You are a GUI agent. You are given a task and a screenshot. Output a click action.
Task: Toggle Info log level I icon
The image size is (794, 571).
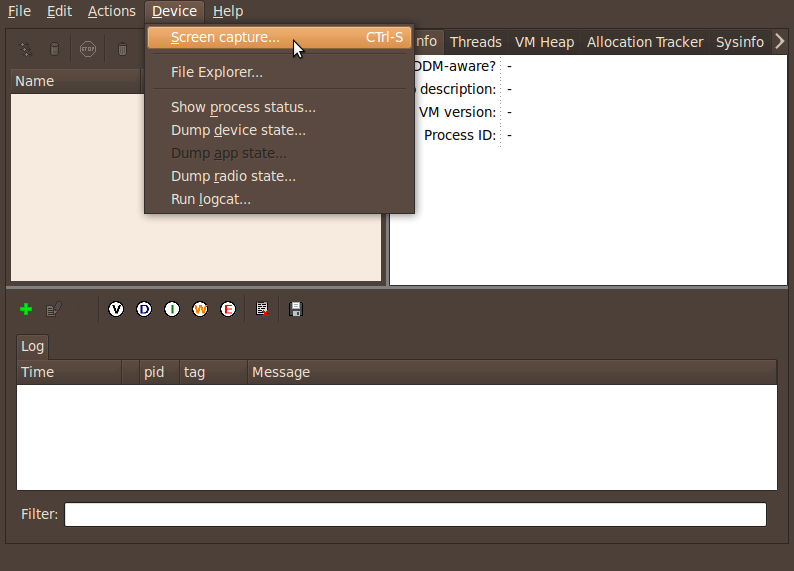pos(172,309)
